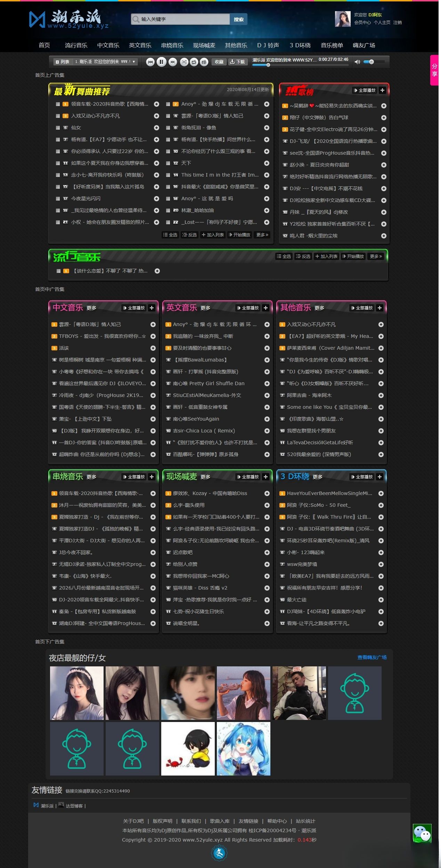Skip to the next track
This screenshot has width=441, height=868.
(x=172, y=62)
